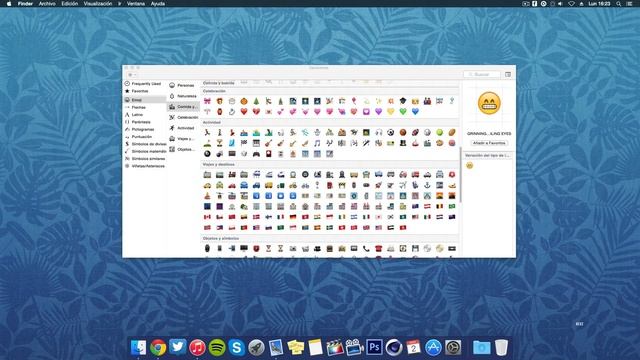Viewport: 640px width, 360px height.
Task: Open Google Chrome in the Dock
Action: coord(158,348)
